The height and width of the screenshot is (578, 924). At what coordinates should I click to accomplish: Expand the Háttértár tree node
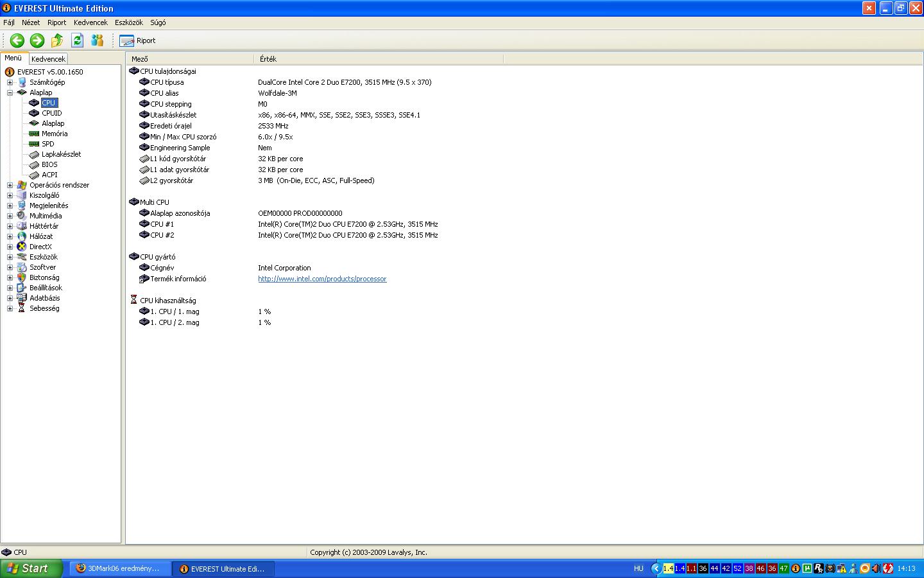click(x=10, y=226)
